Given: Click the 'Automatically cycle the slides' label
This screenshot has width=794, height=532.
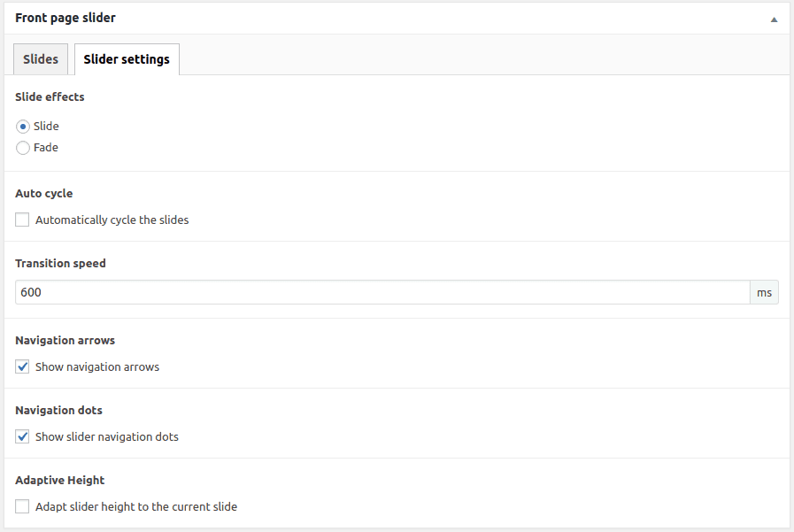Looking at the screenshot, I should pos(112,220).
